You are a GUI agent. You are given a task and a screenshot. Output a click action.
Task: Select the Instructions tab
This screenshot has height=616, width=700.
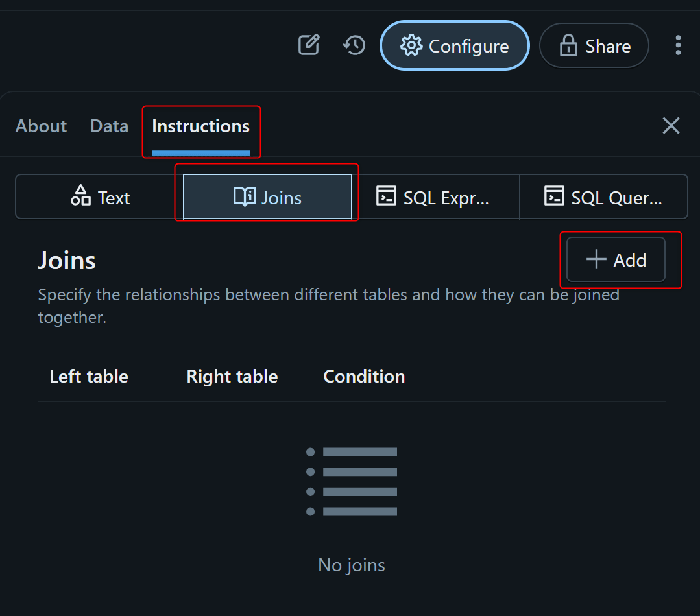click(x=200, y=126)
